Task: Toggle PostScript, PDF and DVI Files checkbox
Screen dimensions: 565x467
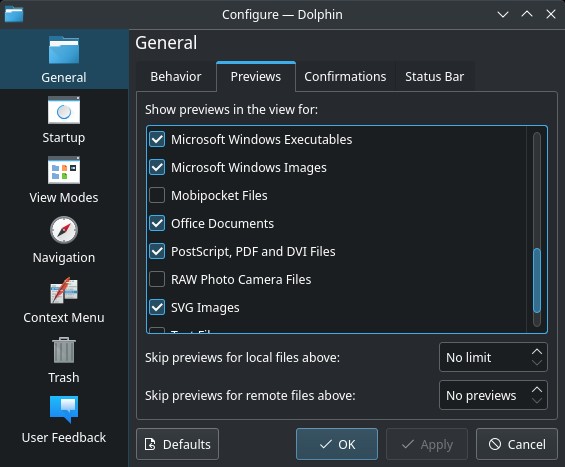Action: (x=157, y=252)
